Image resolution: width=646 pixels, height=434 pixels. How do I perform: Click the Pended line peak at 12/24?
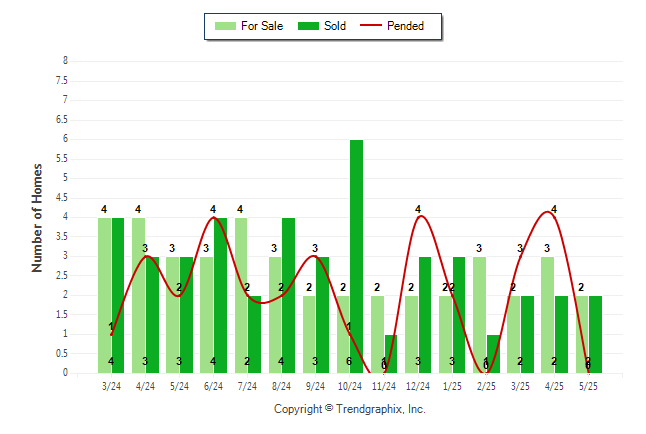(421, 216)
